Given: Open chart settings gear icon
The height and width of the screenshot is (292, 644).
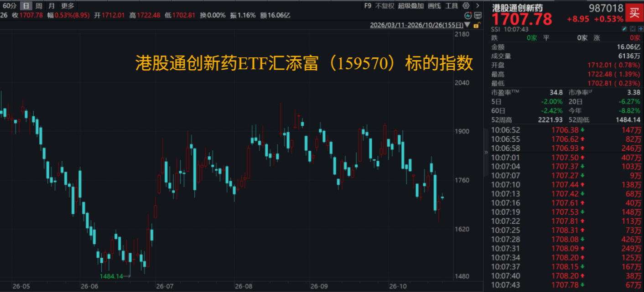Looking at the screenshot, I should point(466,6).
